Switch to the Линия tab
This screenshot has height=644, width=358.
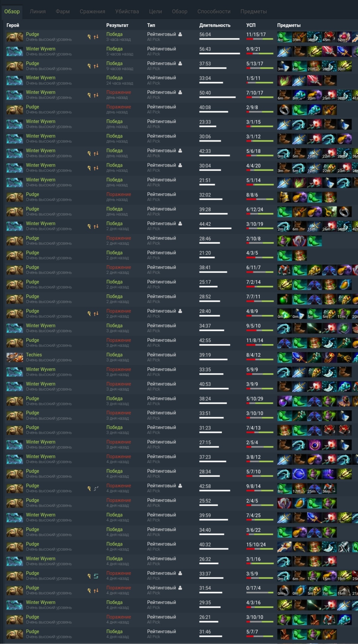click(x=38, y=11)
